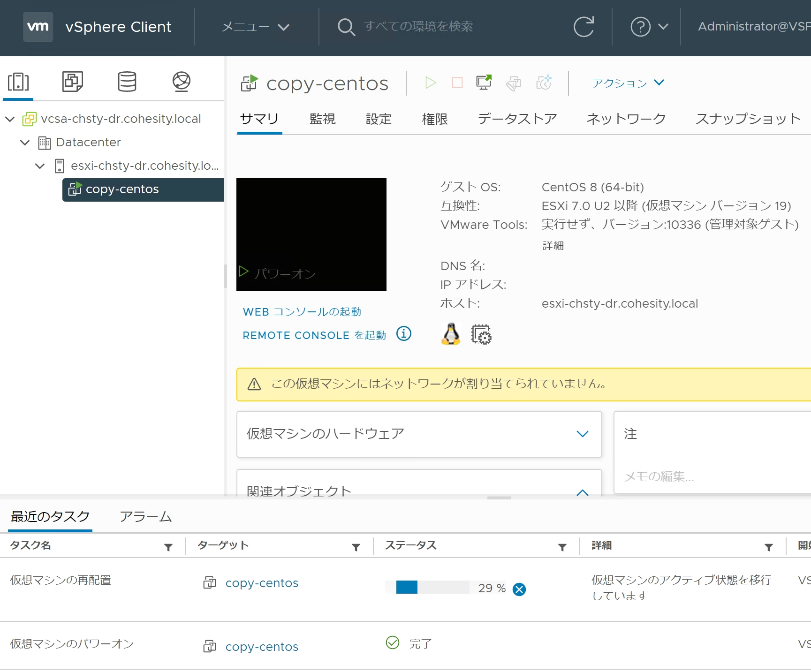The width and height of the screenshot is (811, 672).
Task: Click the Linux penguin guest OS icon
Action: coord(451,334)
